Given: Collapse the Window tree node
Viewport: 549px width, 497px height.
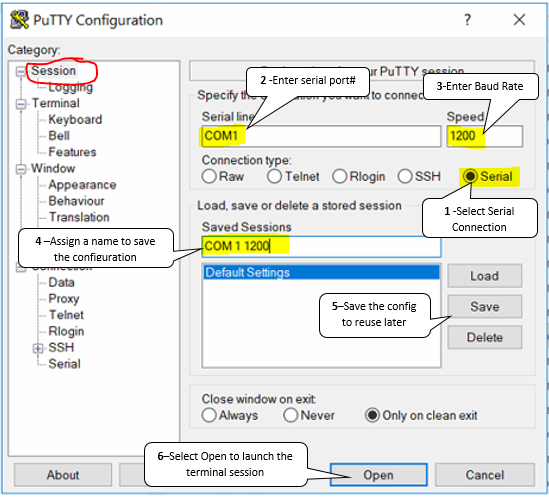Looking at the screenshot, I should point(21,169).
